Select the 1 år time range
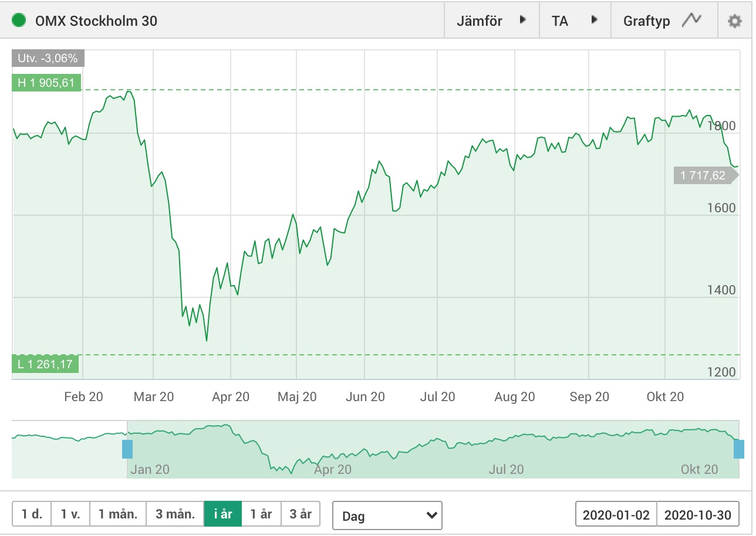756x536 pixels. click(x=261, y=514)
